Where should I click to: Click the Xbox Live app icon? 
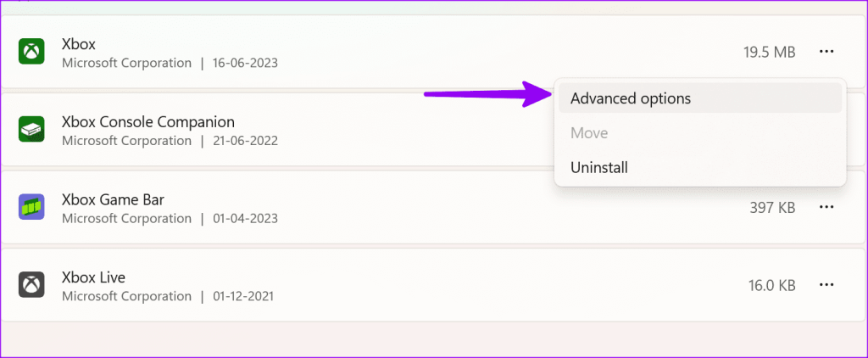pyautogui.click(x=31, y=285)
